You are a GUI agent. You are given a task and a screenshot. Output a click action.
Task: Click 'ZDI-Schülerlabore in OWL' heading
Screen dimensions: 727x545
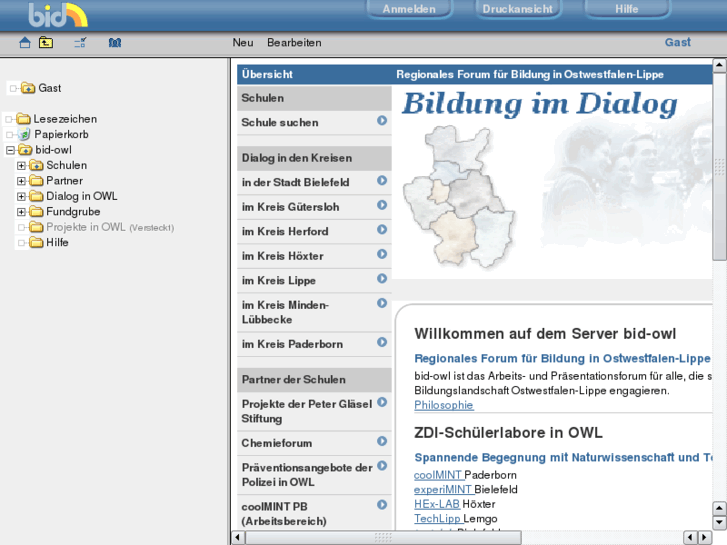(508, 432)
